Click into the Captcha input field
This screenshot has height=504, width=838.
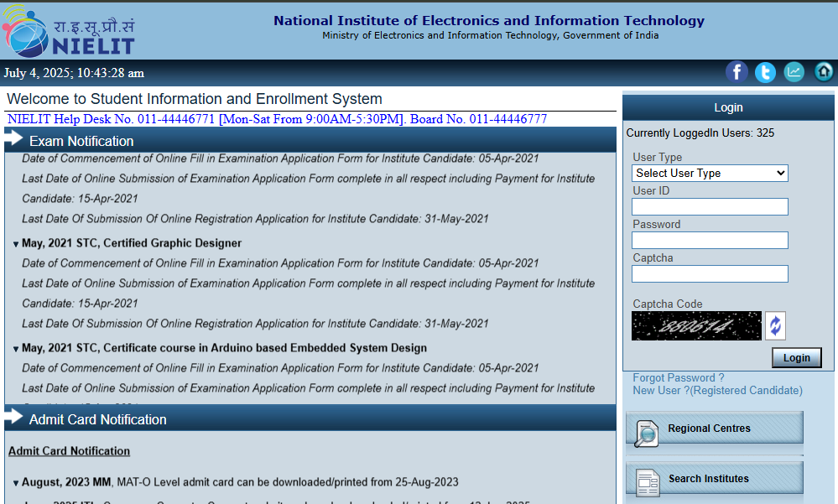click(710, 274)
